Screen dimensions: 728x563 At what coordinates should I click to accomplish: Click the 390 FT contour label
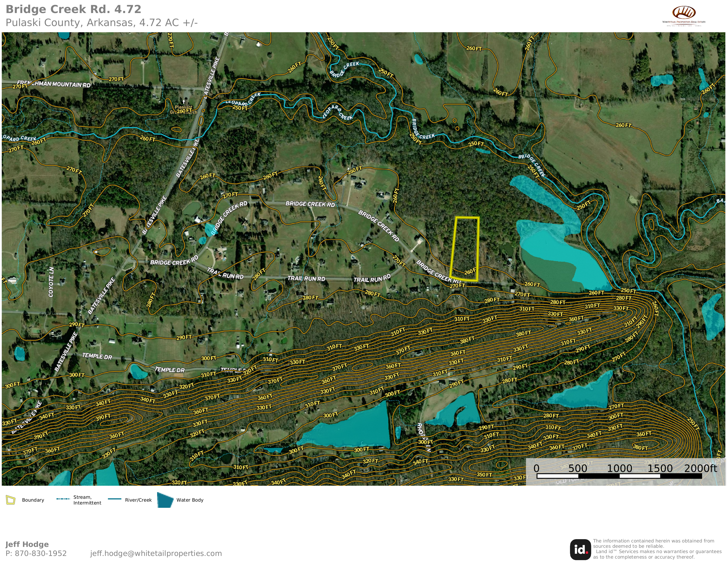click(103, 417)
